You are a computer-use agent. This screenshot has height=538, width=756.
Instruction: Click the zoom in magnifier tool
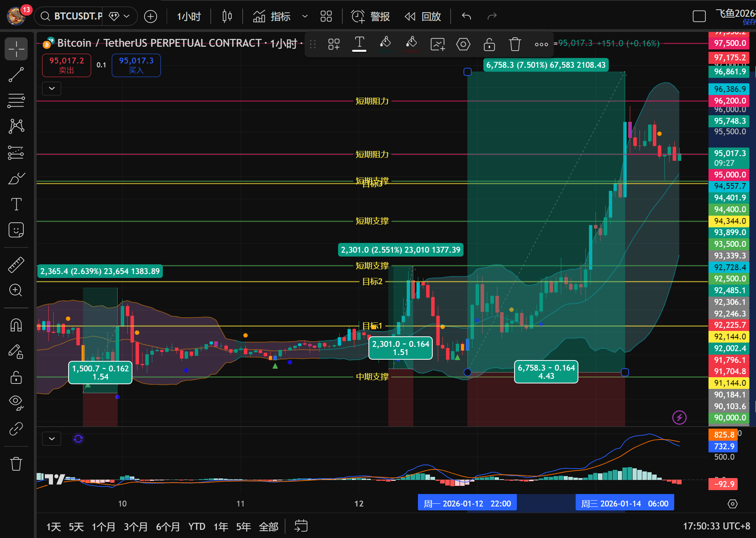(16, 290)
